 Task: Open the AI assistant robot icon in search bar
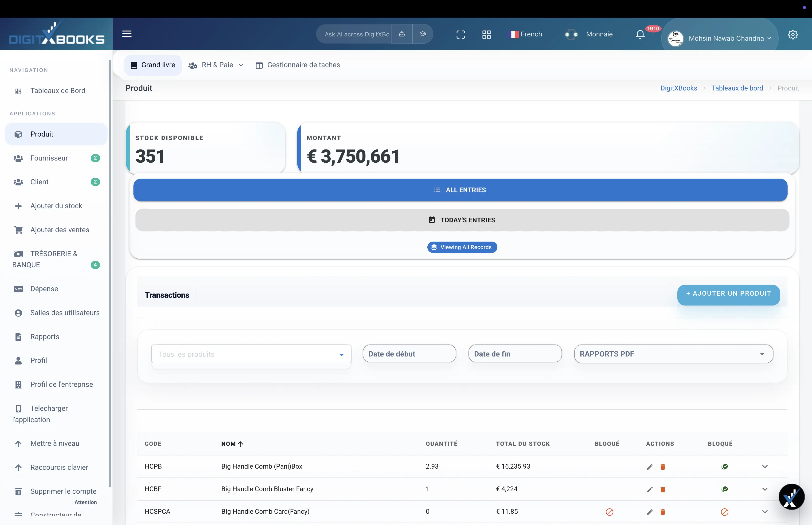[x=402, y=34]
